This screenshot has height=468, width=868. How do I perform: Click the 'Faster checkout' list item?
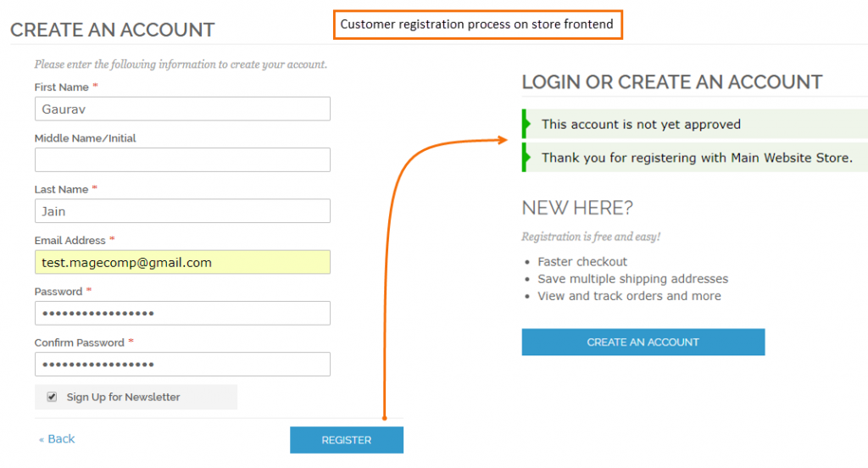(x=582, y=262)
